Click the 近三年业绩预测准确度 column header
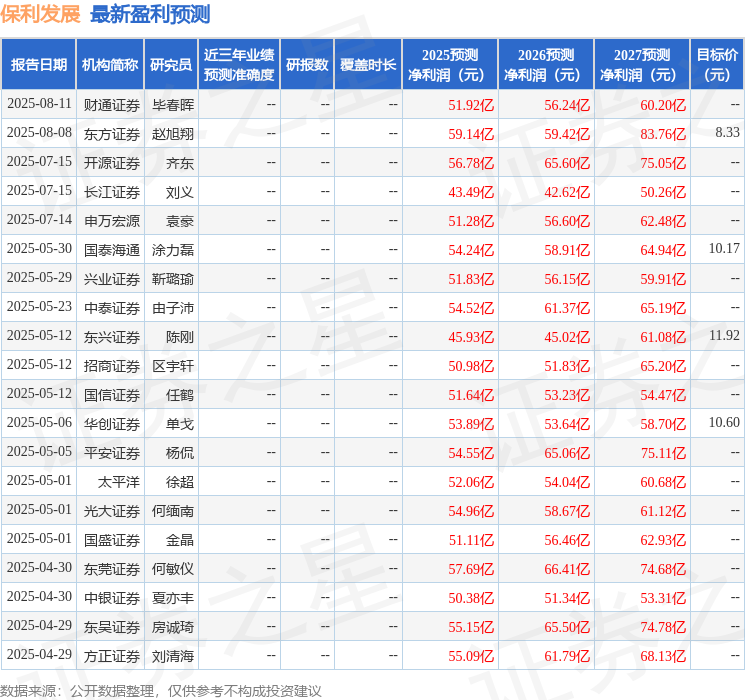 pos(239,65)
